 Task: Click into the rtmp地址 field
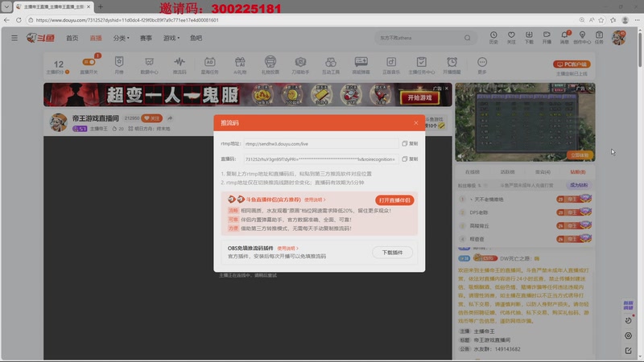point(320,144)
